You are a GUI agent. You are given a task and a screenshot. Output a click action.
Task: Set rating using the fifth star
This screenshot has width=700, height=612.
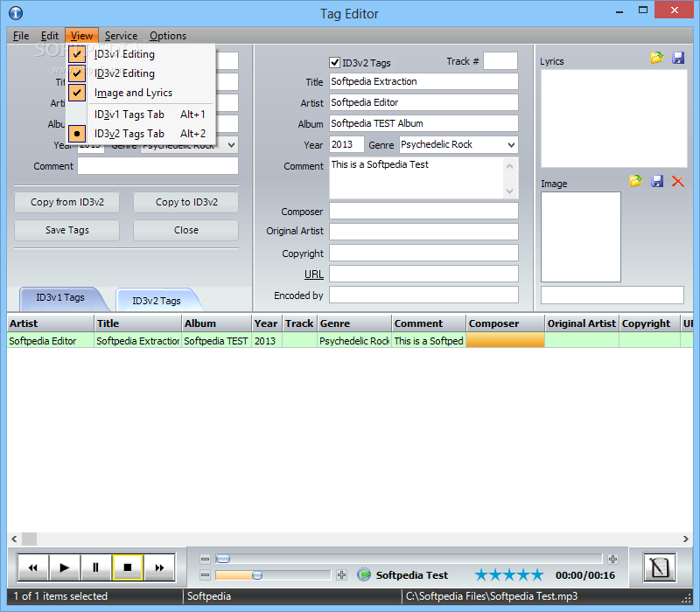tap(537, 574)
